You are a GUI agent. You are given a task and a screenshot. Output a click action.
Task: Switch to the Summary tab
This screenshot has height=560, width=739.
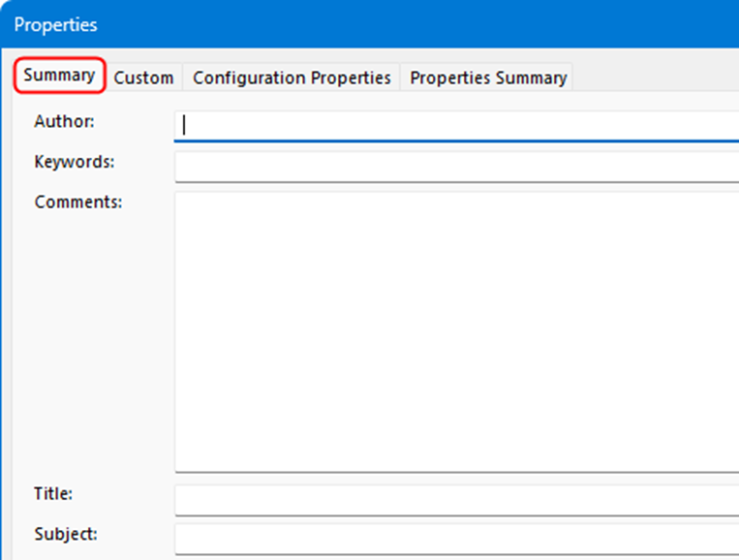click(59, 76)
